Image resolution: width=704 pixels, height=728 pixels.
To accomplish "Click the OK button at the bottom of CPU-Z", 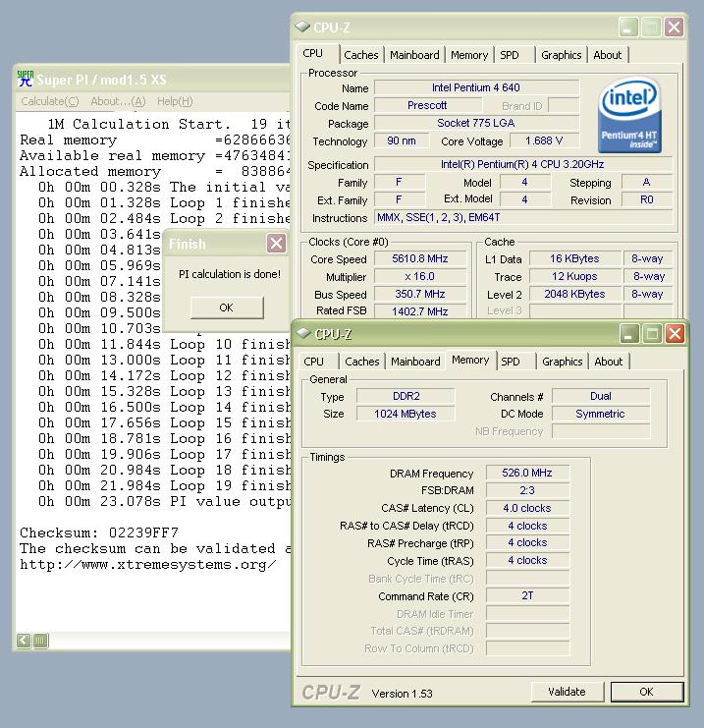I will (646, 692).
